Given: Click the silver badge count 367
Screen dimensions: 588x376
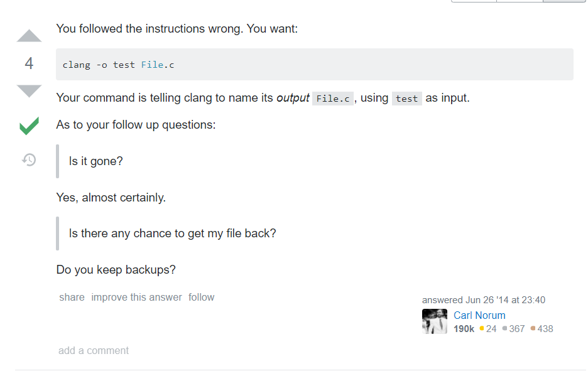Looking at the screenshot, I should pos(513,329).
